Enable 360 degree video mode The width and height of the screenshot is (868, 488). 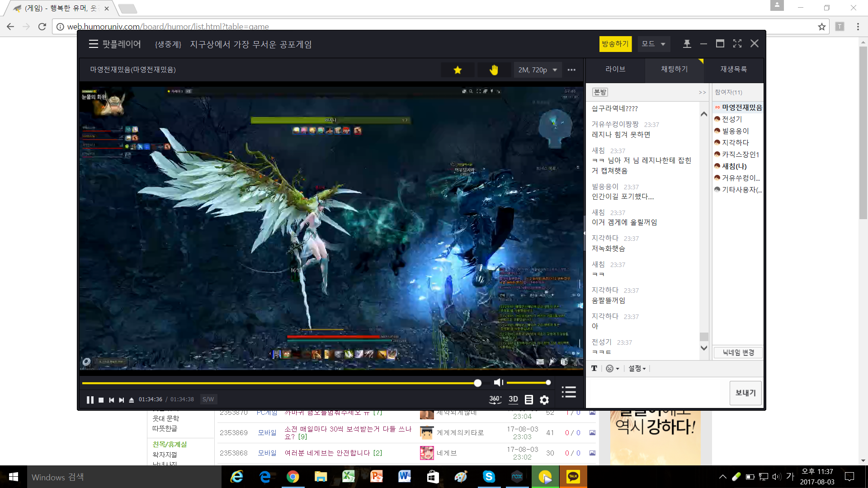[495, 399]
